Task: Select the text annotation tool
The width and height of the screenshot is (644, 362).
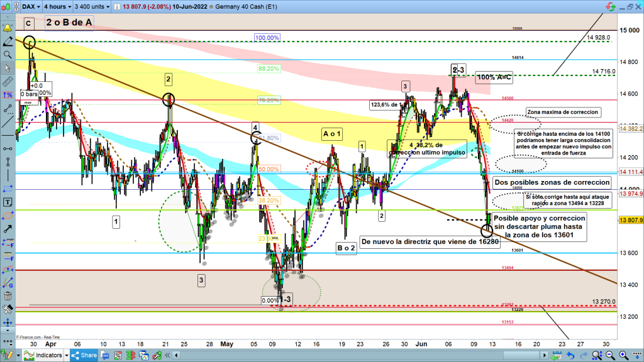Action: [8, 202]
